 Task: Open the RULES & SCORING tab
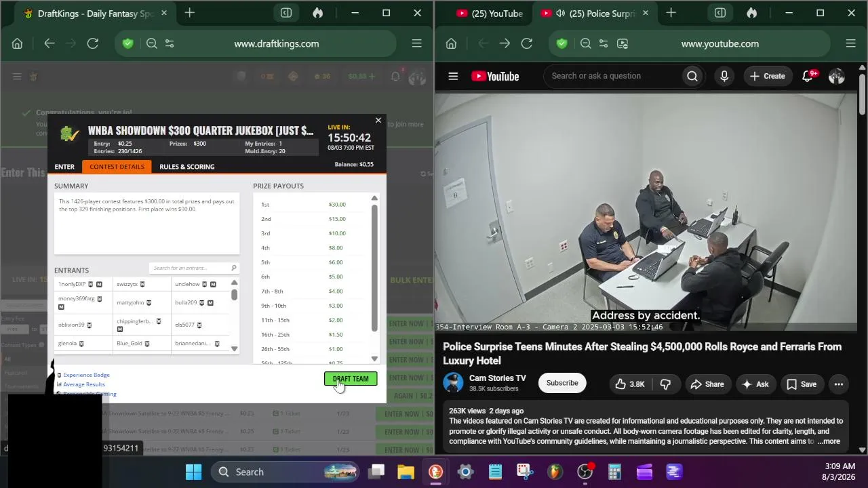(187, 167)
